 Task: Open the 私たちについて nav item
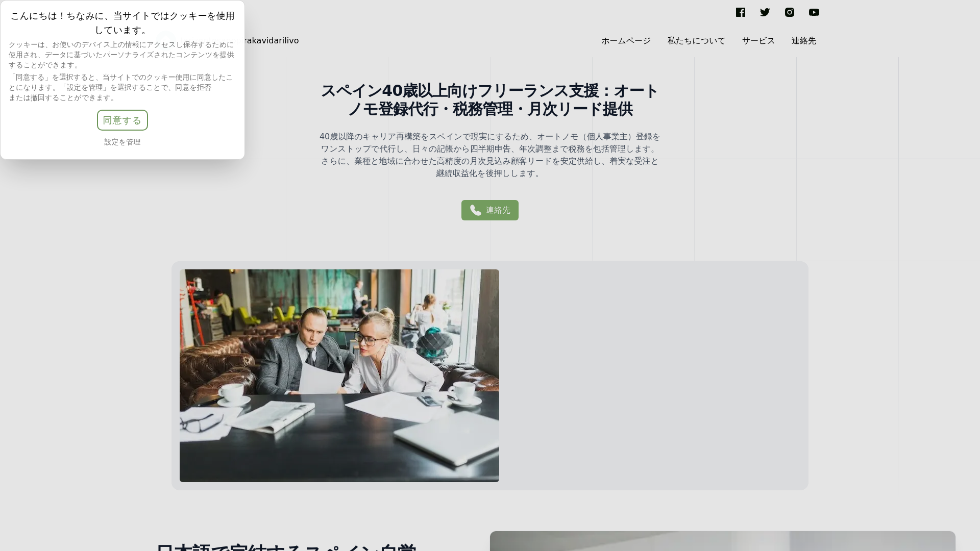696,41
